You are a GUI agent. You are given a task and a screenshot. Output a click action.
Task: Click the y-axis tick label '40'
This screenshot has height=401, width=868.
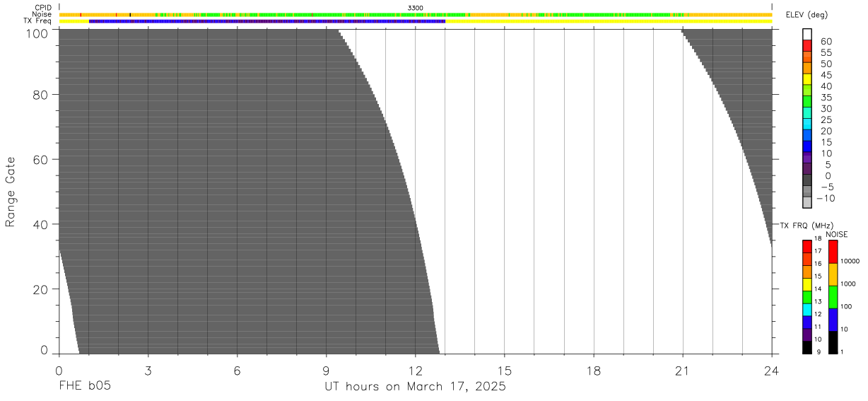tap(40, 224)
